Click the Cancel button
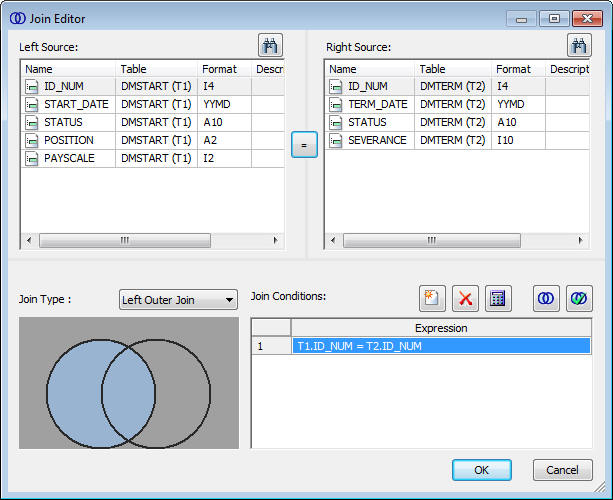 563,470
